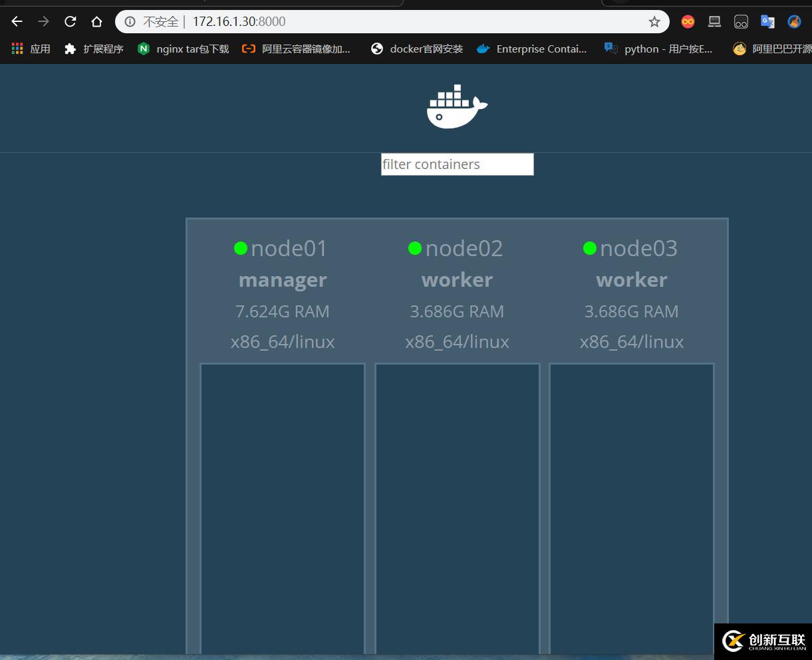
Task: Bookmark this page with star icon
Action: click(x=654, y=22)
